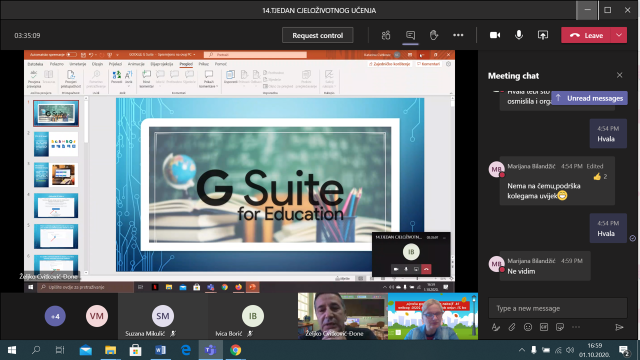
Task: Open Windows search on the taskbar
Action: (x=36, y=350)
